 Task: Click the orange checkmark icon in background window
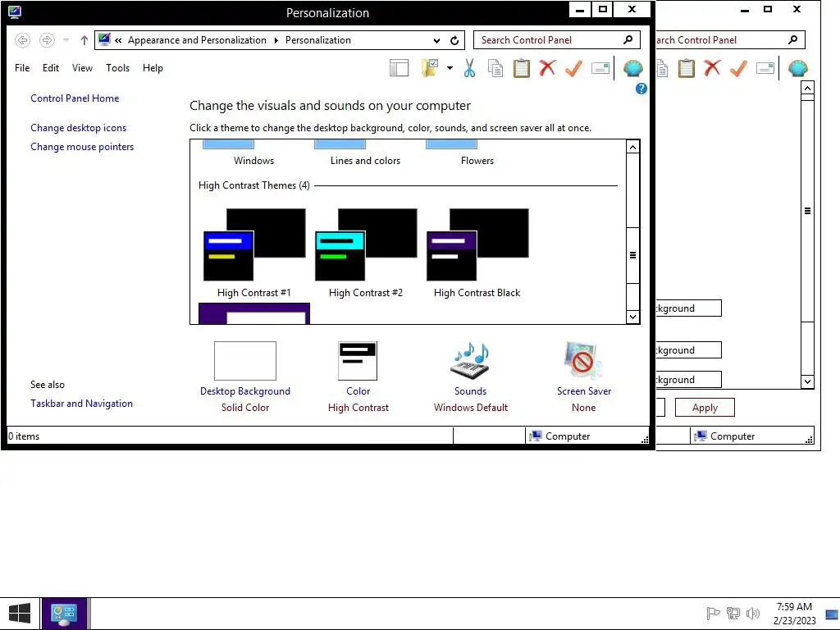[738, 68]
